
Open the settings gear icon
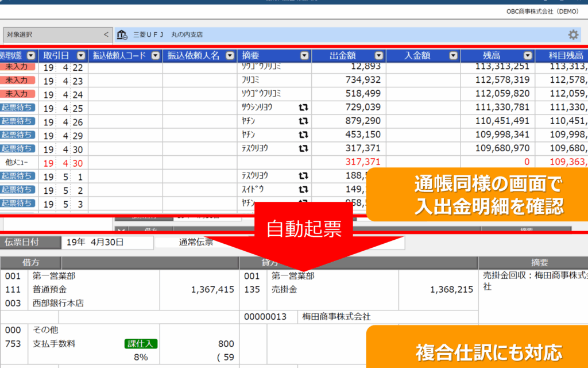[572, 34]
